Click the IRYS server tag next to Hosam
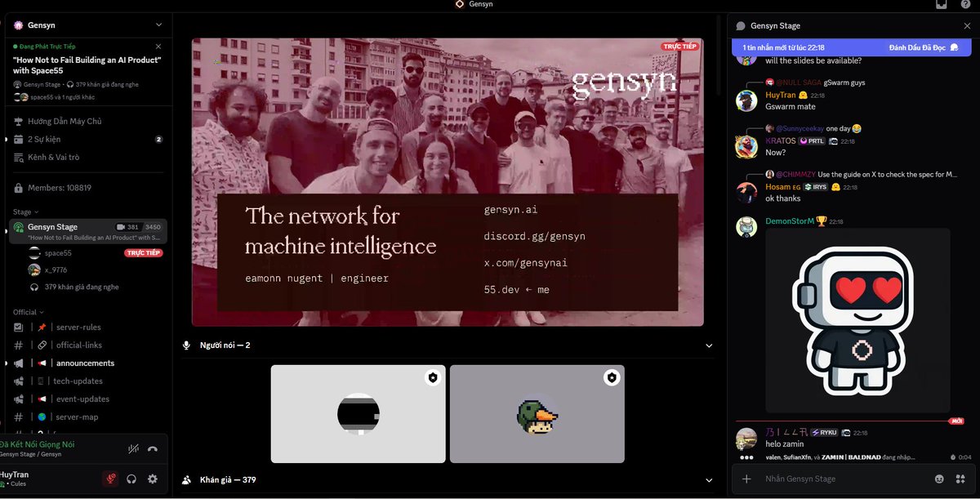Viewport: 980px width, 499px height. coord(816,187)
